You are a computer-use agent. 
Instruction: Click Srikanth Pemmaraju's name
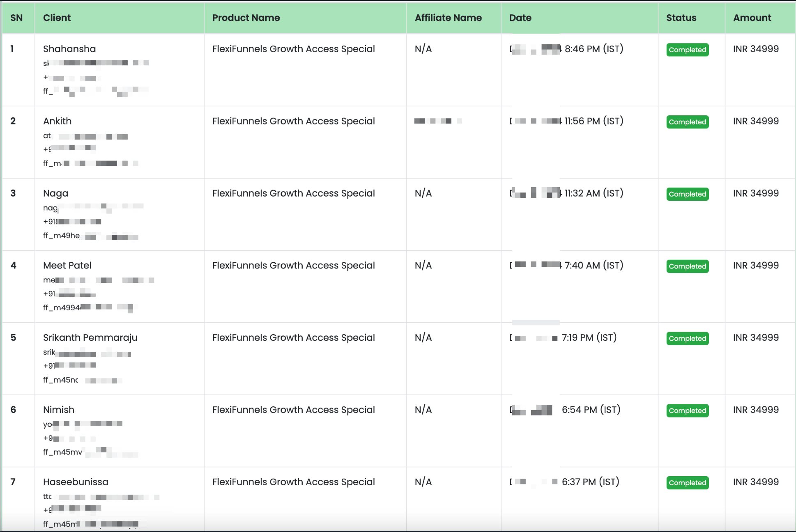90,337
